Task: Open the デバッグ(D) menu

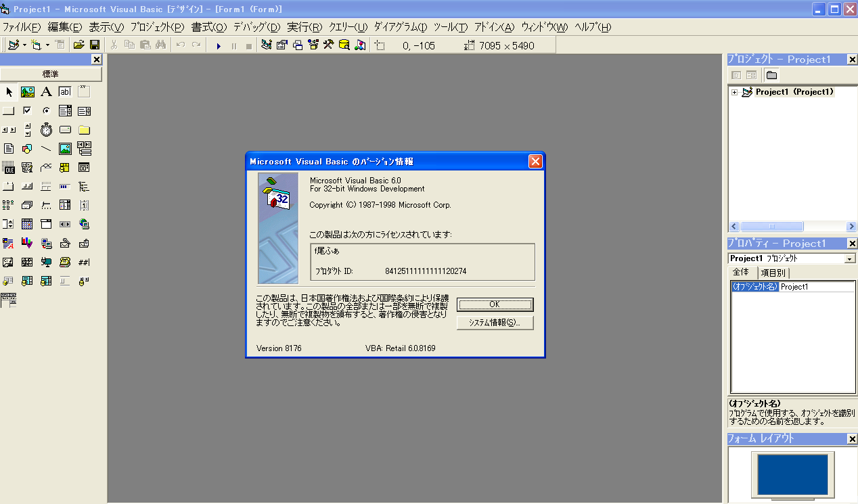Action: (x=256, y=27)
